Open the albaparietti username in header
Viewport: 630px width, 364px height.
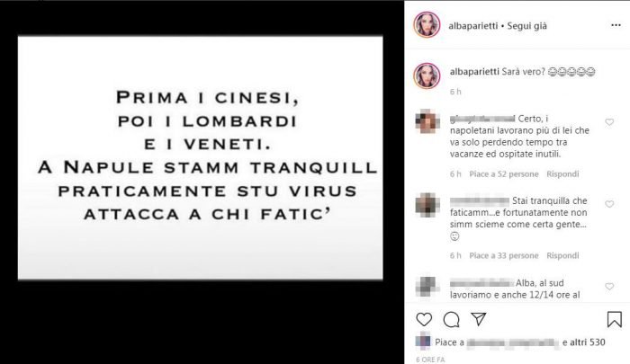click(473, 26)
